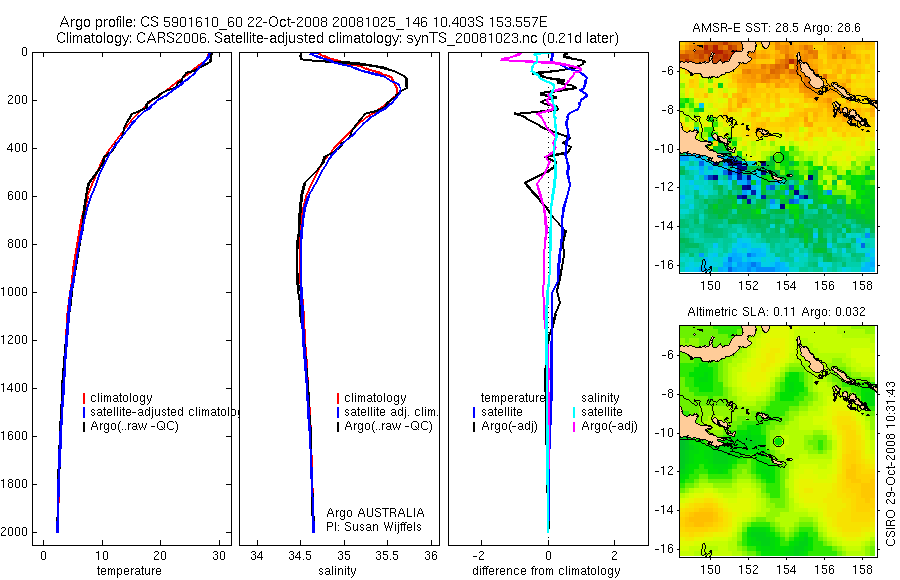Click the temperature legend heading in the difference plot

click(512, 398)
